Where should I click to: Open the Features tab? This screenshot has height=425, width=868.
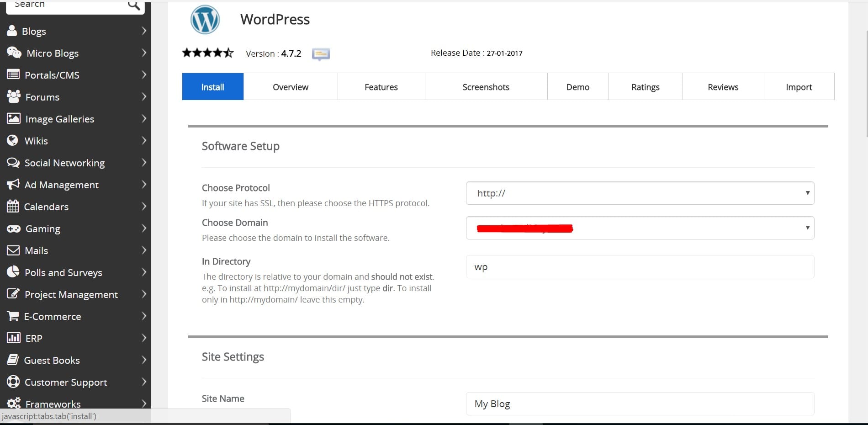coord(381,86)
